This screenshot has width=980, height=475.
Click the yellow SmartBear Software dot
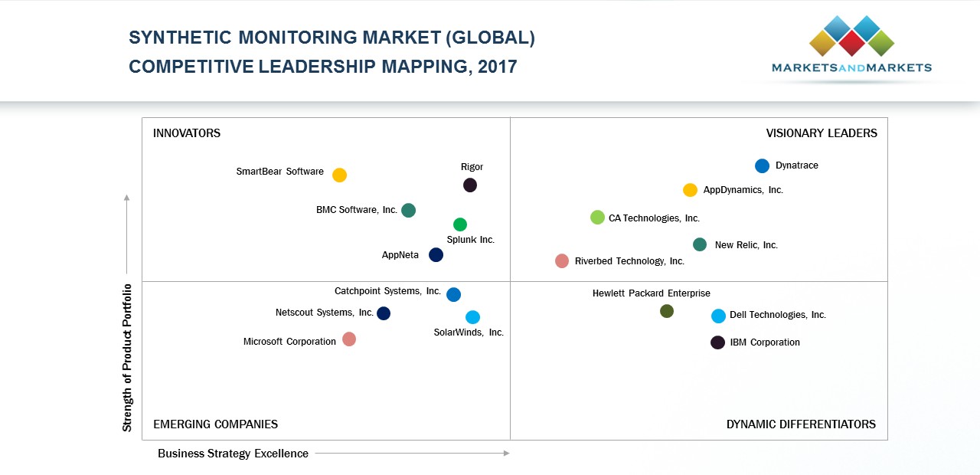pyautogui.click(x=340, y=175)
